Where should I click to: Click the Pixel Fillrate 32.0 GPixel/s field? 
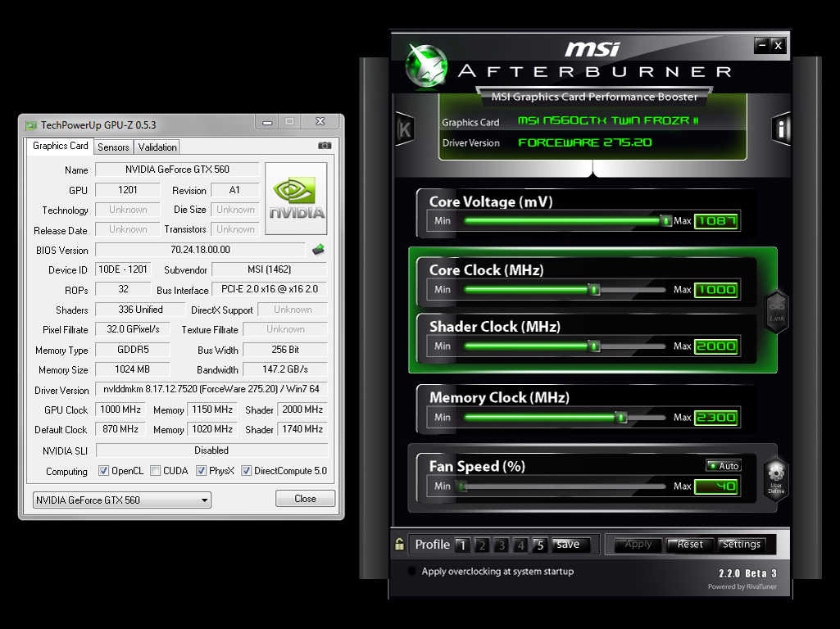click(x=133, y=329)
